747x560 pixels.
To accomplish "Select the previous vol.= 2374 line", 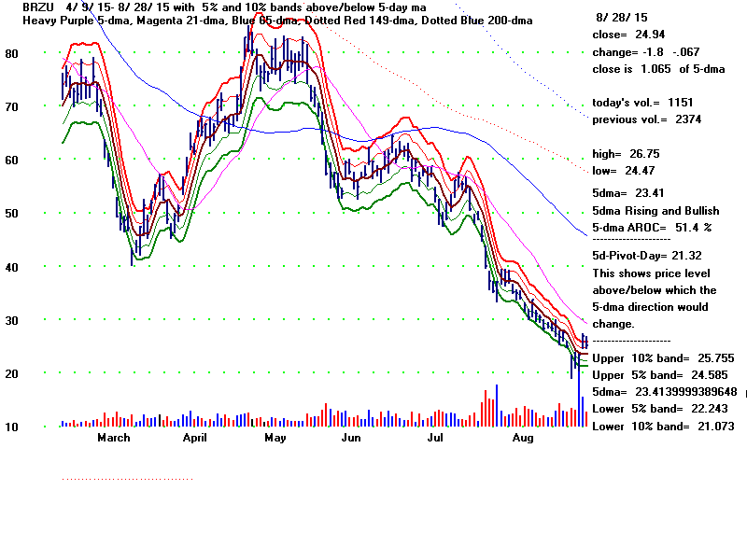I will [x=646, y=119].
